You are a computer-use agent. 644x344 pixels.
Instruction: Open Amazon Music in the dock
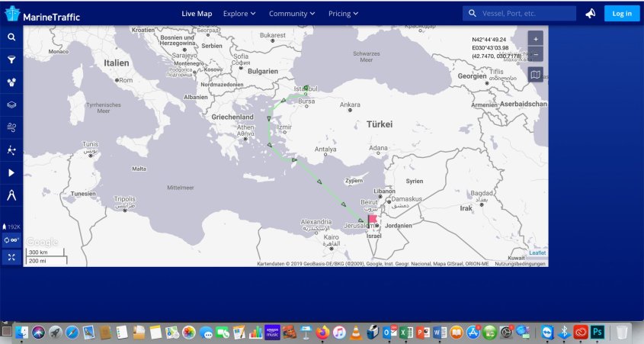272,332
